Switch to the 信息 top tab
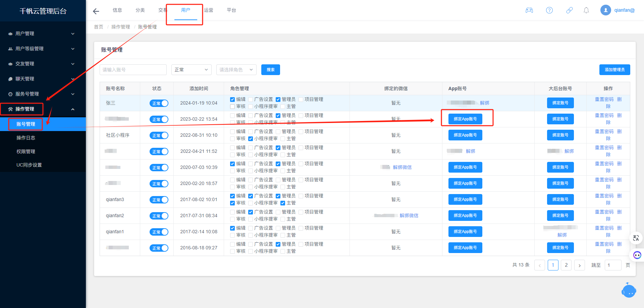 pyautogui.click(x=117, y=10)
